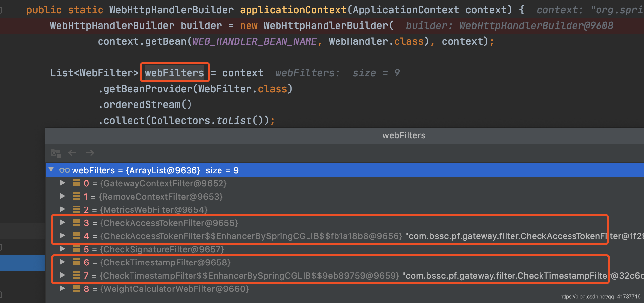The image size is (644, 303).
Task: Click the applicationContext method name
Action: [x=293, y=10]
